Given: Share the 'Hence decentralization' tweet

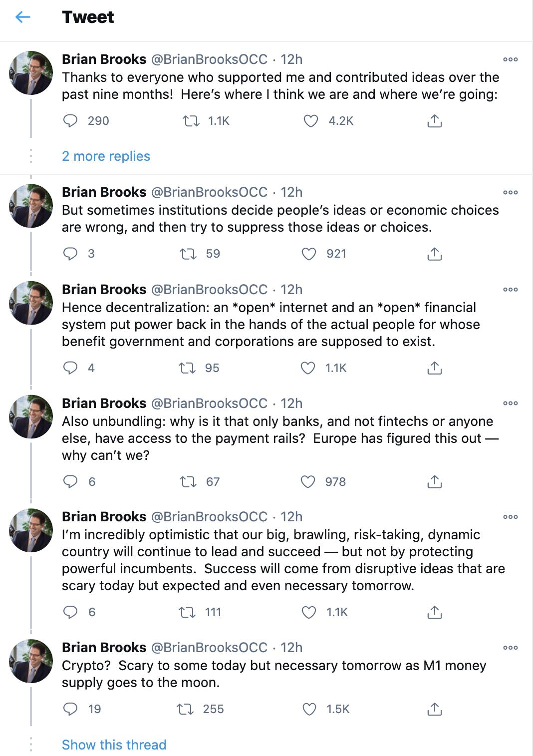Looking at the screenshot, I should [x=435, y=368].
